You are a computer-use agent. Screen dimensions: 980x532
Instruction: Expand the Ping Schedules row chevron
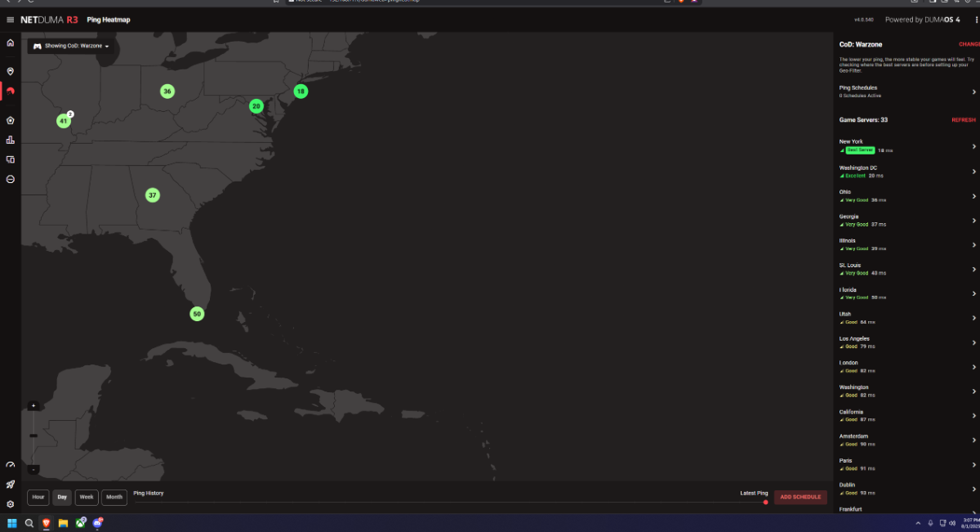[973, 92]
